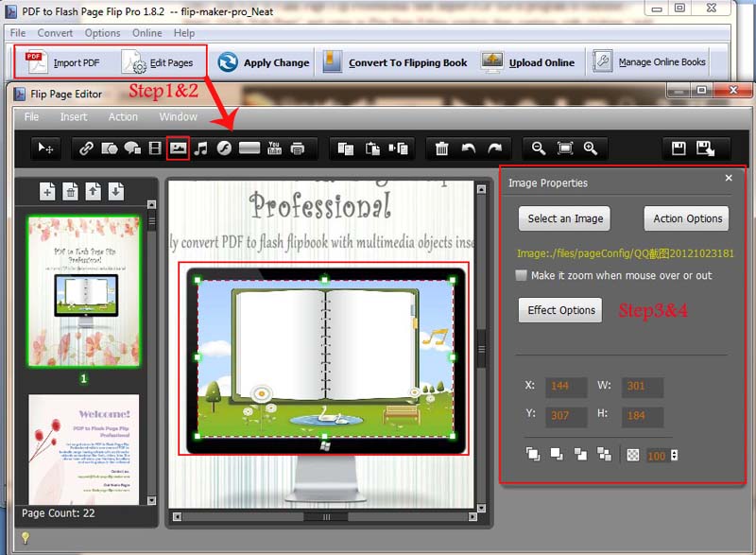756x555 pixels.
Task: Click the selected book image on canvas
Action: pyautogui.click(x=325, y=358)
